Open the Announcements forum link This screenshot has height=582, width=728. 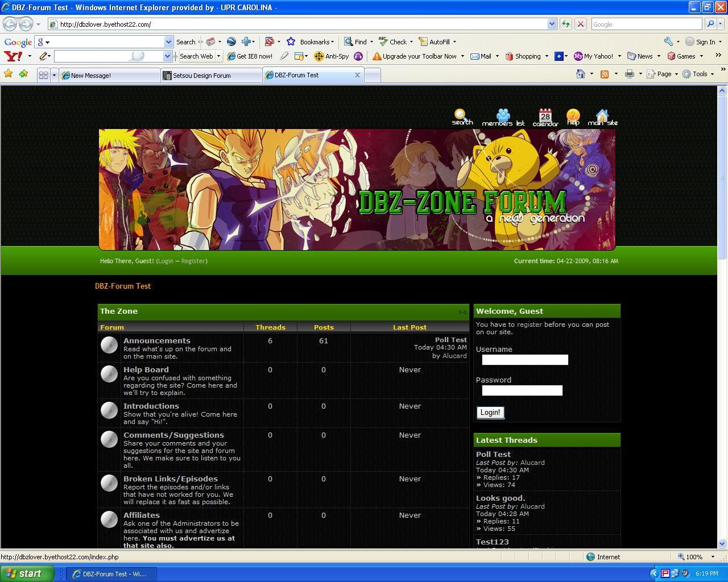157,340
